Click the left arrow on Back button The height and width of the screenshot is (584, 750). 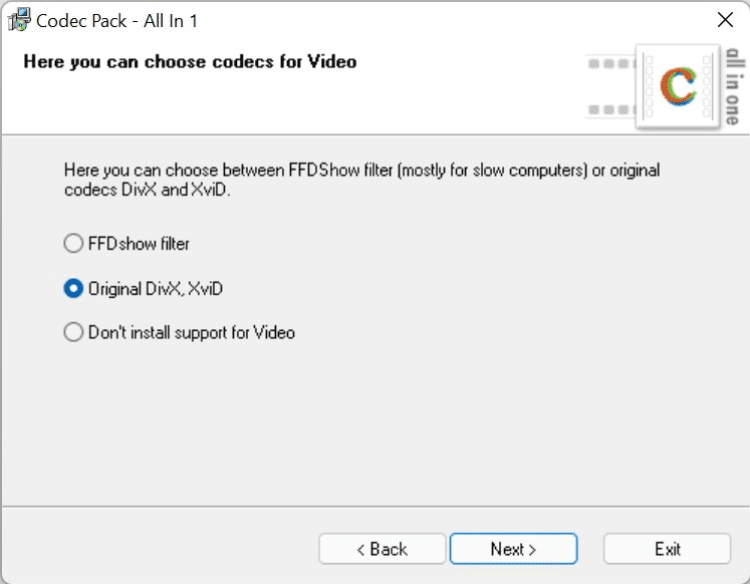[361, 549]
